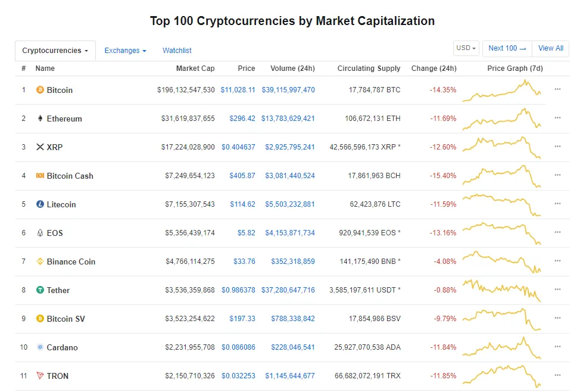
Task: Open the Bitcoin Cash name link
Action: [70, 176]
